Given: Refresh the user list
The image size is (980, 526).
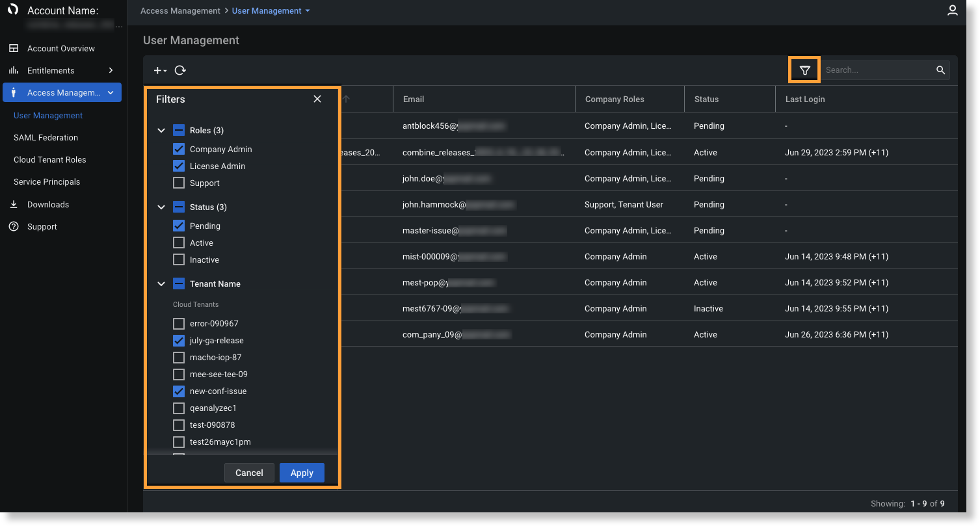Looking at the screenshot, I should click(x=180, y=70).
